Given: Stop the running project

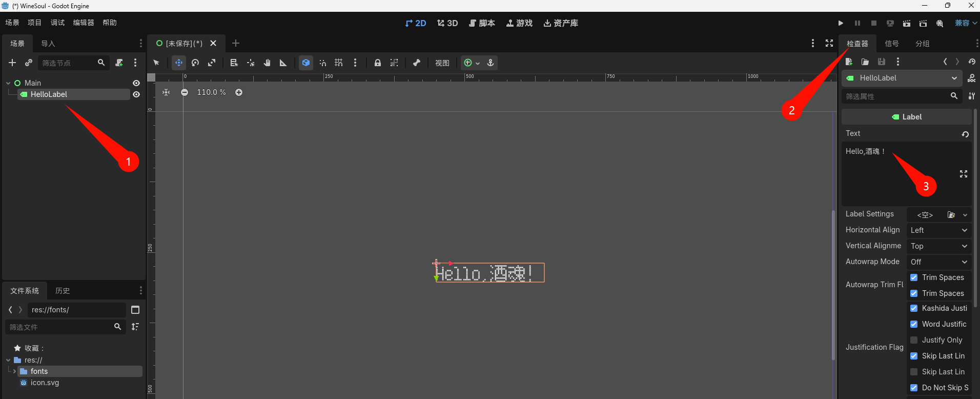Looking at the screenshot, I should [874, 23].
